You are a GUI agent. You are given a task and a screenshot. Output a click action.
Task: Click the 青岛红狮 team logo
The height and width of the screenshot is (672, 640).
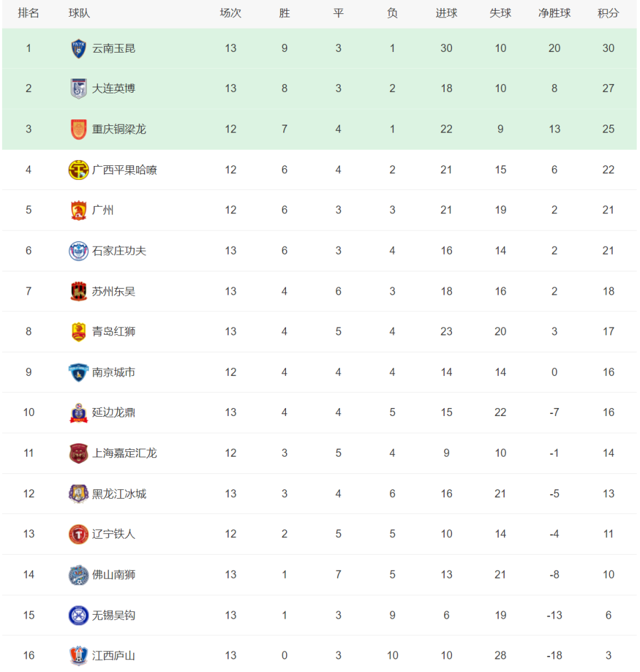79,332
